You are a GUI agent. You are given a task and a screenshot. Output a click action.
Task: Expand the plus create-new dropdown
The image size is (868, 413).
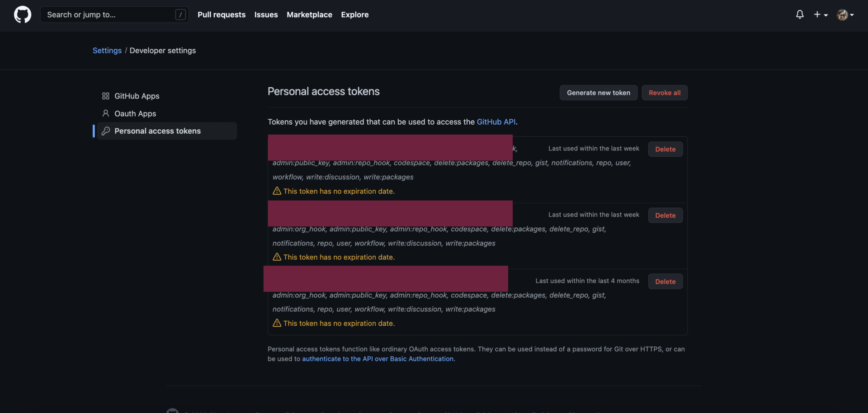tap(821, 14)
